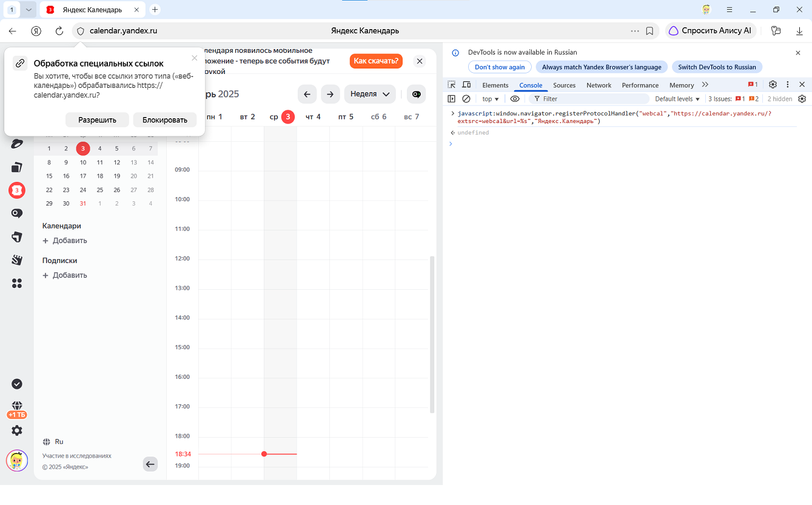Image resolution: width=812 pixels, height=505 pixels.
Task: Open the Участие в исследованиях link
Action: (x=77, y=456)
